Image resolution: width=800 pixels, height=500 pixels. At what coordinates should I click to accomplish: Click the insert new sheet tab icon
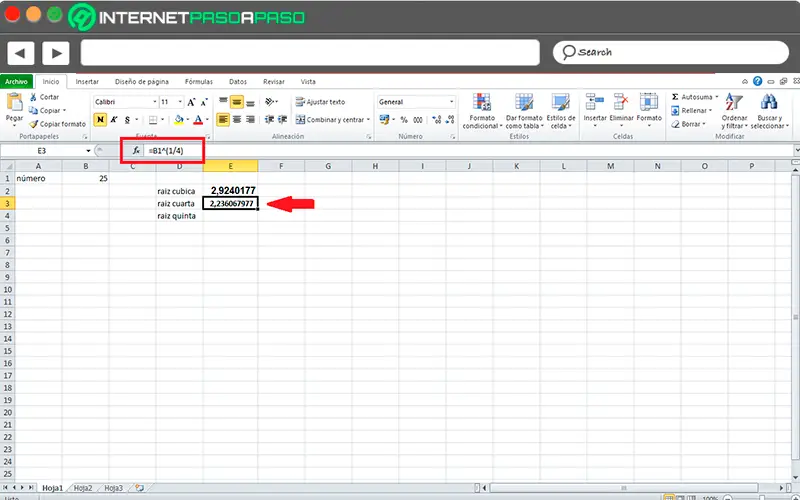click(x=139, y=488)
